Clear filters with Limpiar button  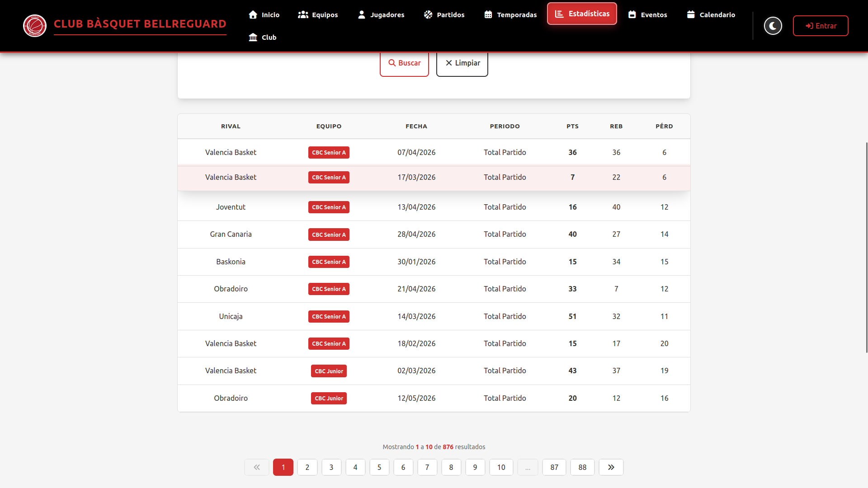click(x=462, y=63)
